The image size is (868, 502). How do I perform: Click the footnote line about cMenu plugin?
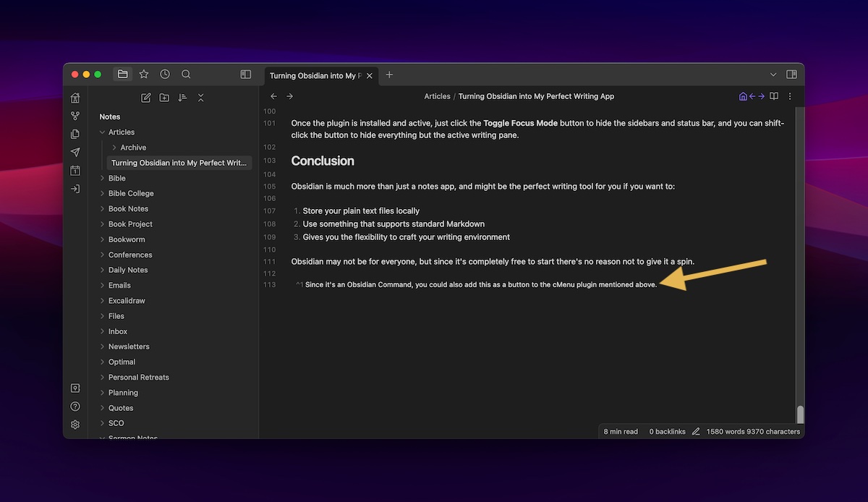477,285
